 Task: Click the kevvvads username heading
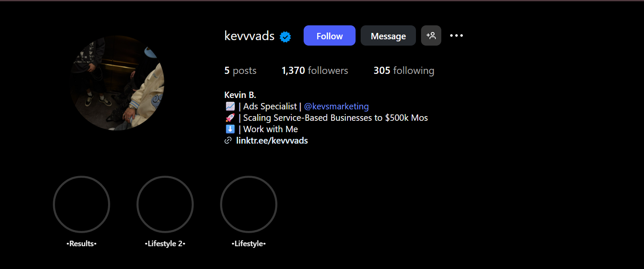click(248, 36)
